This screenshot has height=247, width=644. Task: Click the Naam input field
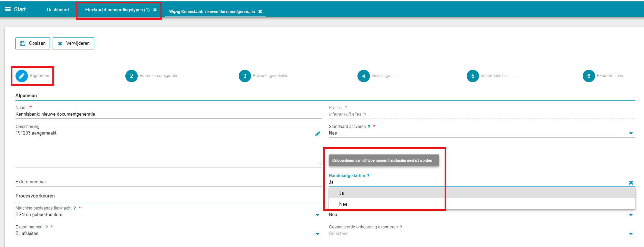coord(169,114)
